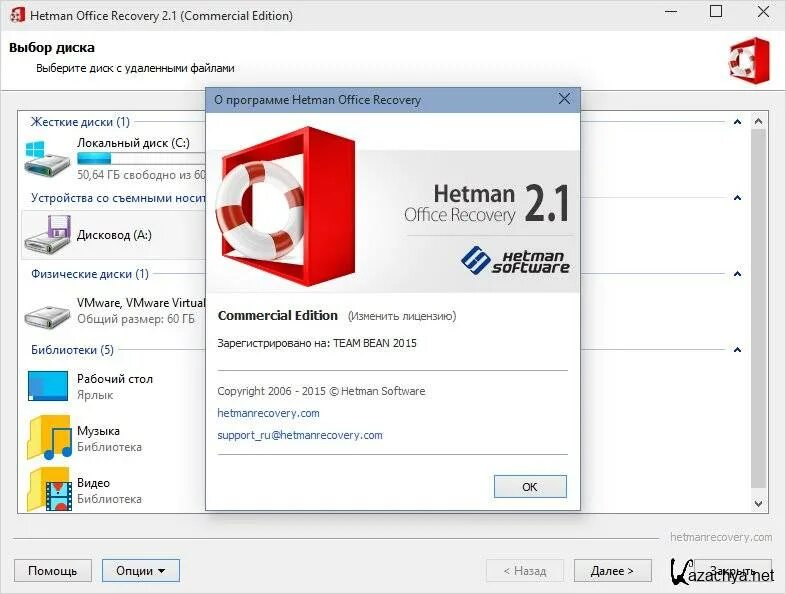This screenshot has width=786, height=594.
Task: Collapse the Библиотеки group
Action: [737, 350]
